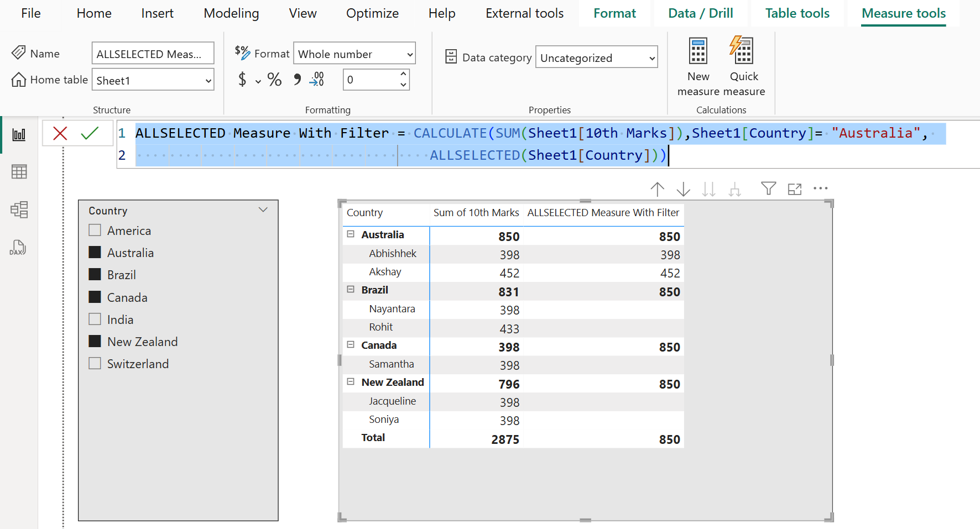Screen dimensions: 980x529
Task: Uncheck Brazil in the Country slicer
Action: coord(94,274)
